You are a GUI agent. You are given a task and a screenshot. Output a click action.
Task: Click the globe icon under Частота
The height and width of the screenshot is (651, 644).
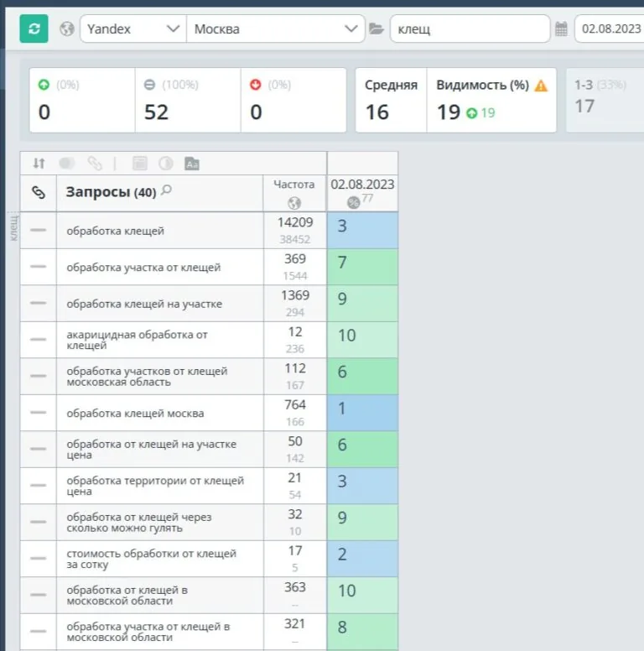[294, 203]
